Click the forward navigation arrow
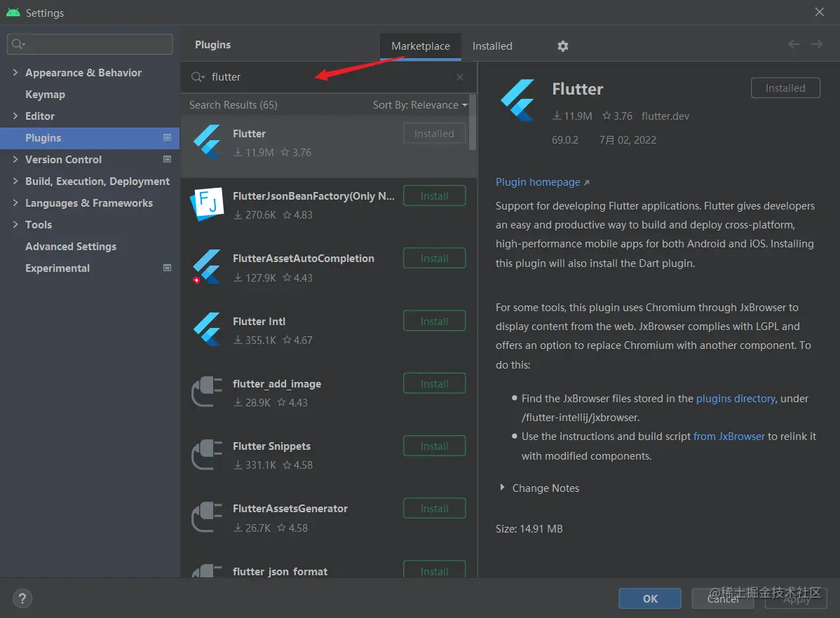The image size is (840, 618). click(817, 44)
